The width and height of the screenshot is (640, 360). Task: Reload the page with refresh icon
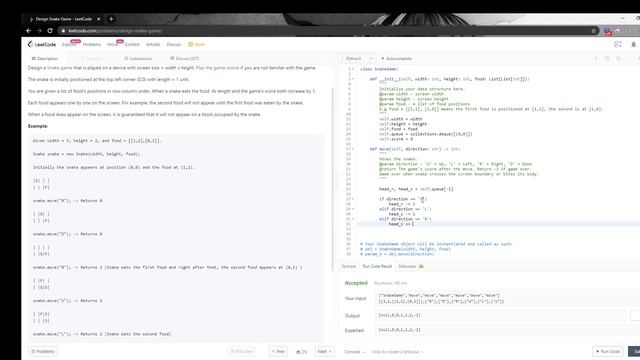[50, 31]
